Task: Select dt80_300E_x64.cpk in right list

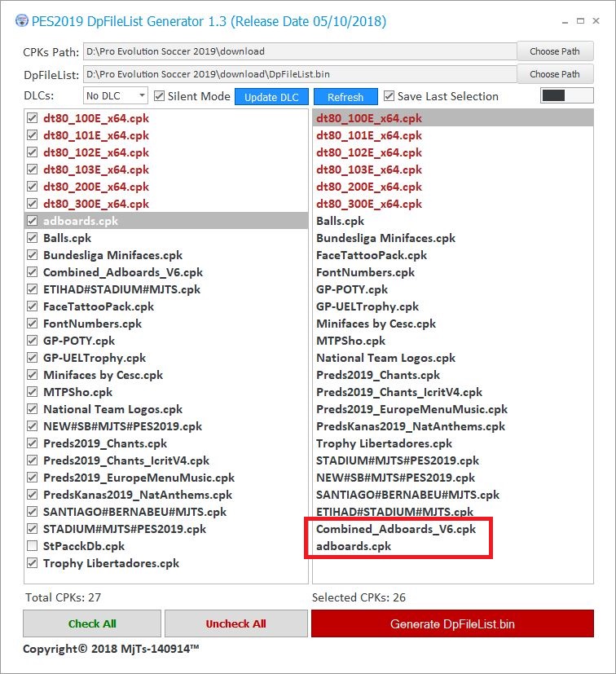Action: click(x=369, y=203)
